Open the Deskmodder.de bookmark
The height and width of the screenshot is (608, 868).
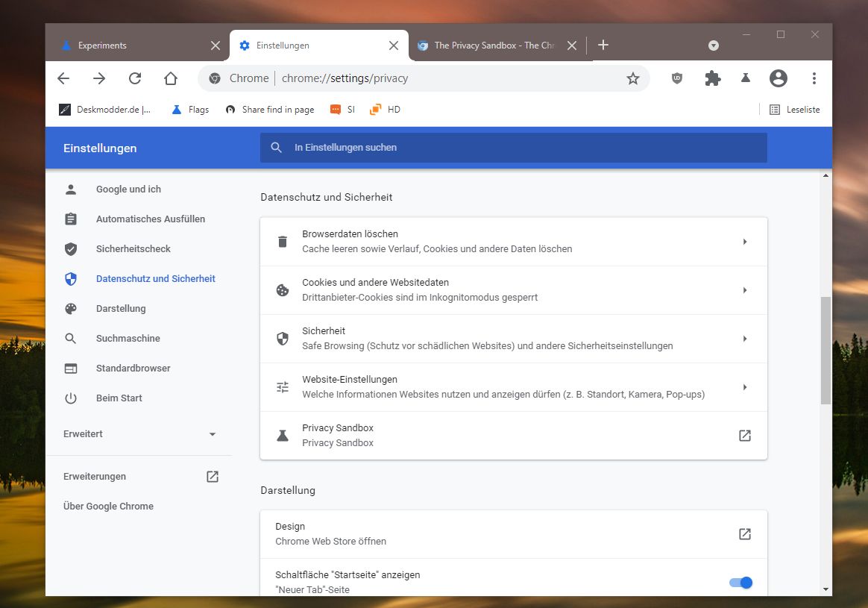point(105,110)
